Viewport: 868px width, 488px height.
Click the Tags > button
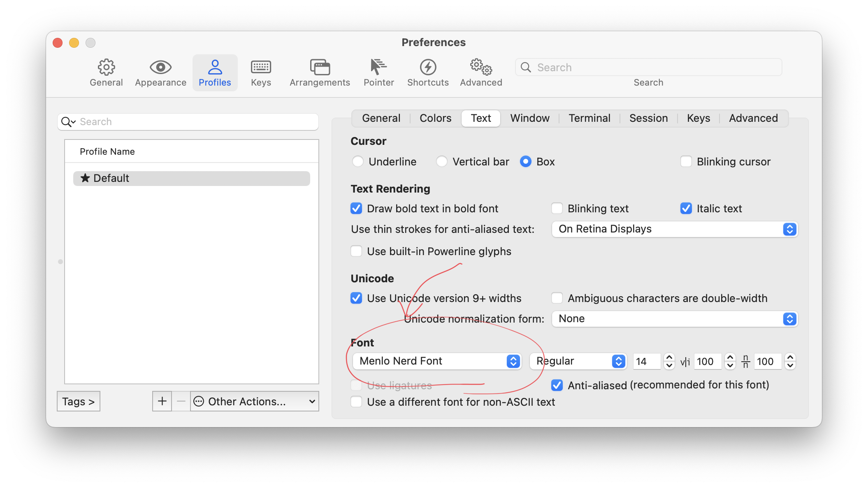[78, 401]
